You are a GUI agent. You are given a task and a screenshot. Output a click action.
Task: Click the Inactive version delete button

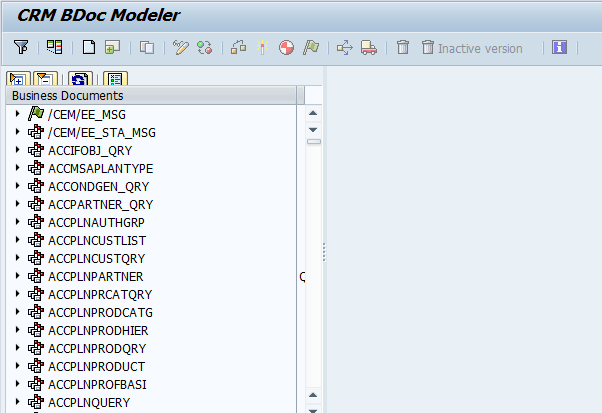pyautogui.click(x=472, y=48)
